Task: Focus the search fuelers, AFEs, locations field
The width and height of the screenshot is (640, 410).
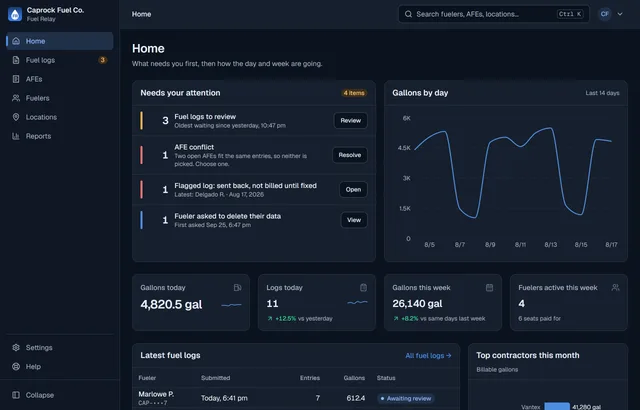Action: coord(494,14)
